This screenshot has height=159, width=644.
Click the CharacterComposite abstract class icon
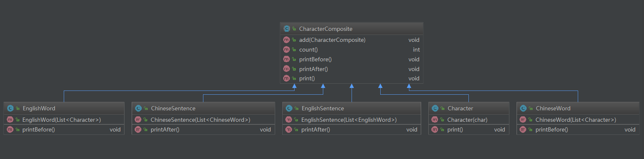tap(287, 29)
